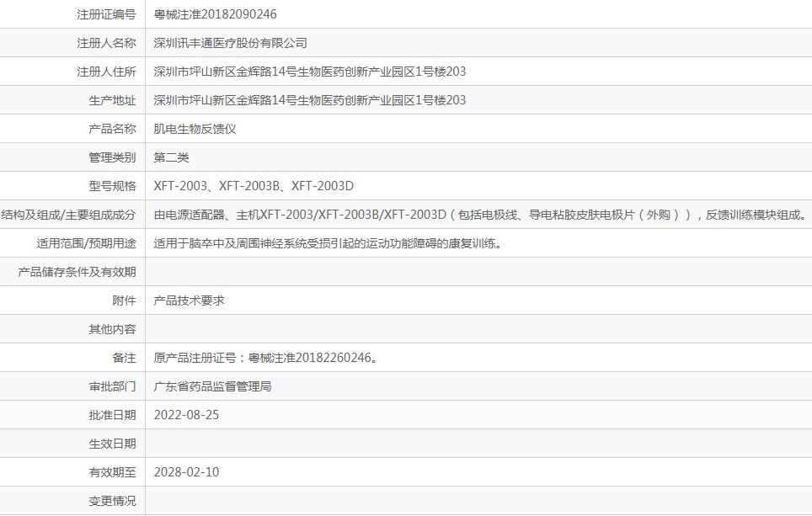Click model spec XFT-2003、XFT-2003B、XFT-2003D
The image size is (812, 516).
(254, 186)
